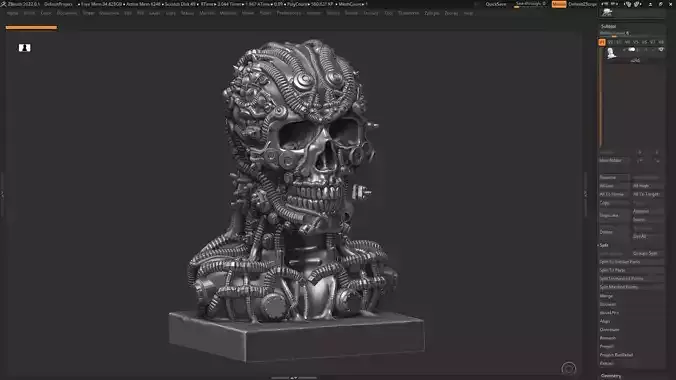Screen dimensions: 676x380
Task: Expand the Geometry panel
Action: (611, 376)
